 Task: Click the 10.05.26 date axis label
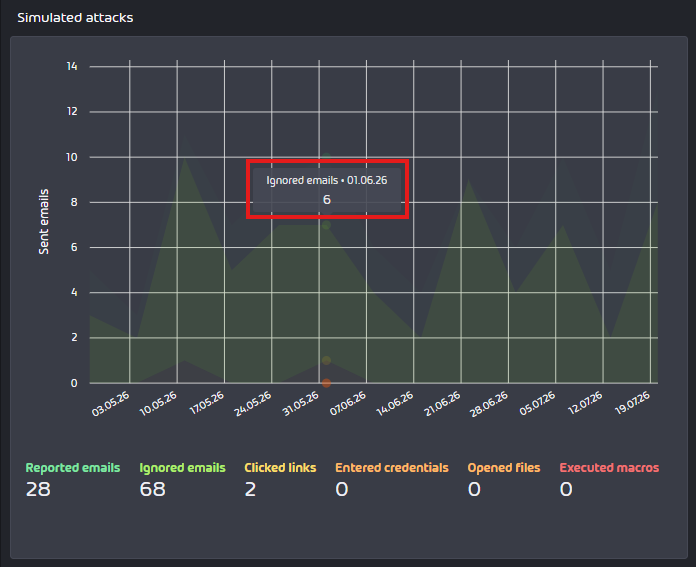[x=158, y=404]
